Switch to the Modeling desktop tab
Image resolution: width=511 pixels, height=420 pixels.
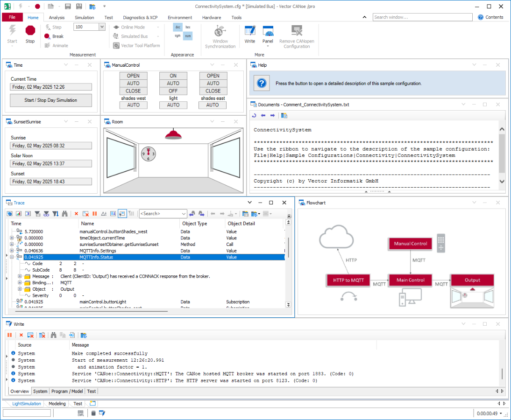coord(57,404)
